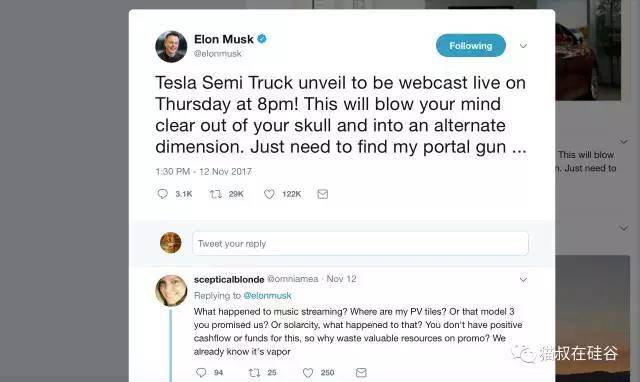The width and height of the screenshot is (640, 382).
Task: Click the verified badge next to Elon Musk
Action: click(262, 39)
